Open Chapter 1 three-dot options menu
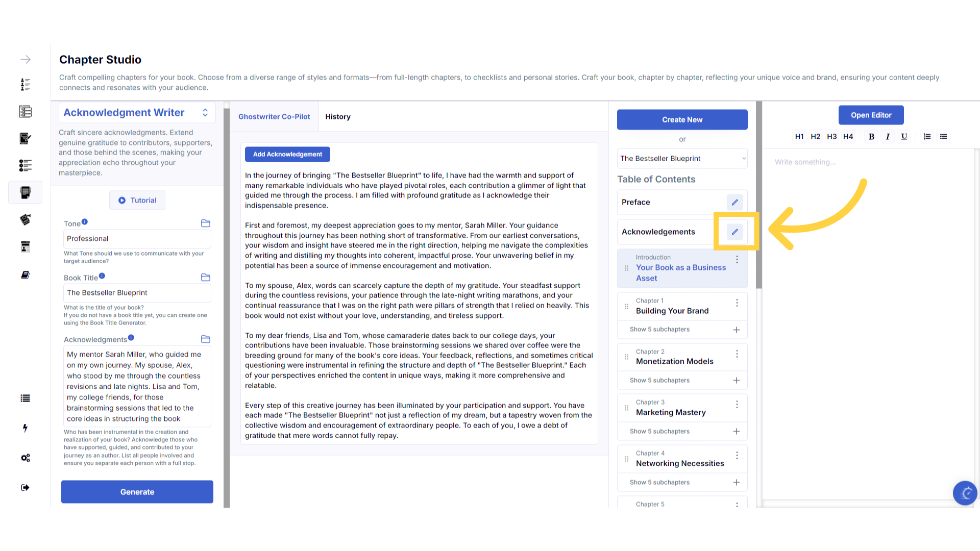This screenshot has height=551, width=980. click(x=737, y=303)
